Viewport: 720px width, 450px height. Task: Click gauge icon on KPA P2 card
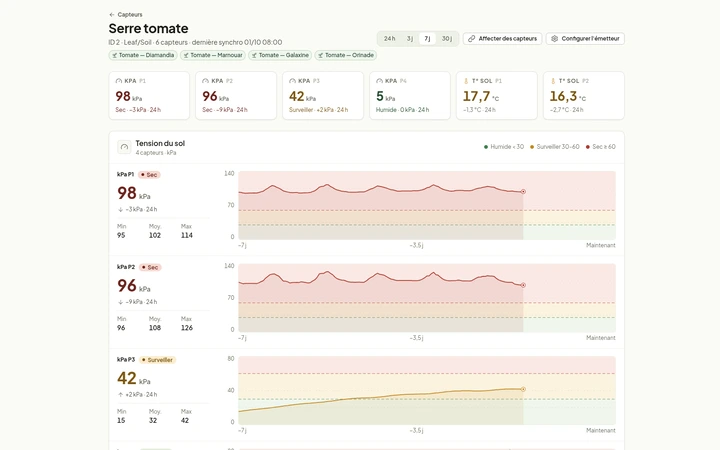click(x=205, y=81)
